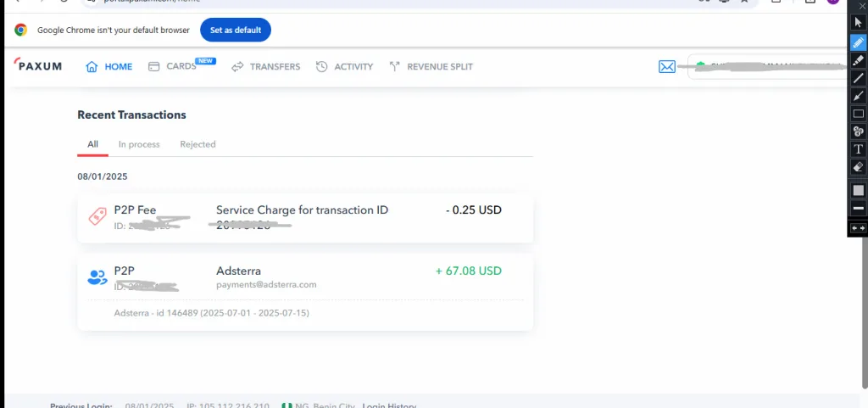Select the straight line tool
This screenshot has height=408, width=868.
pos(858,78)
